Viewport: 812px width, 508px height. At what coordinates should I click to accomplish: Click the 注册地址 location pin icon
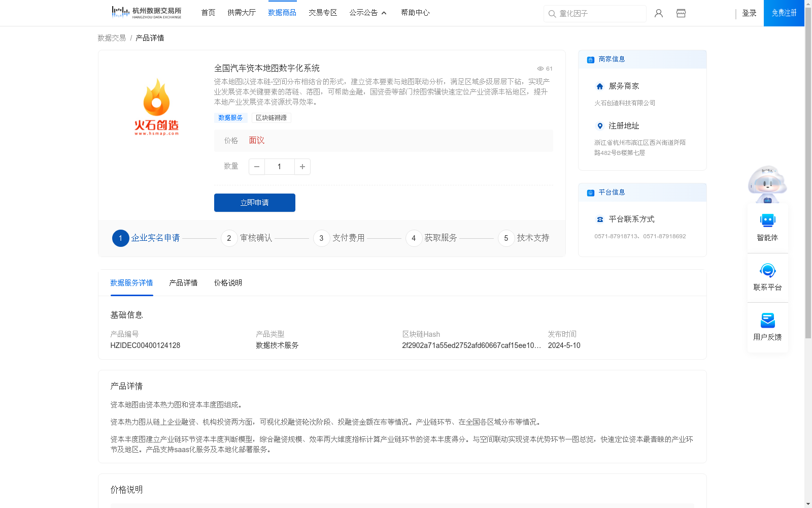[600, 126]
